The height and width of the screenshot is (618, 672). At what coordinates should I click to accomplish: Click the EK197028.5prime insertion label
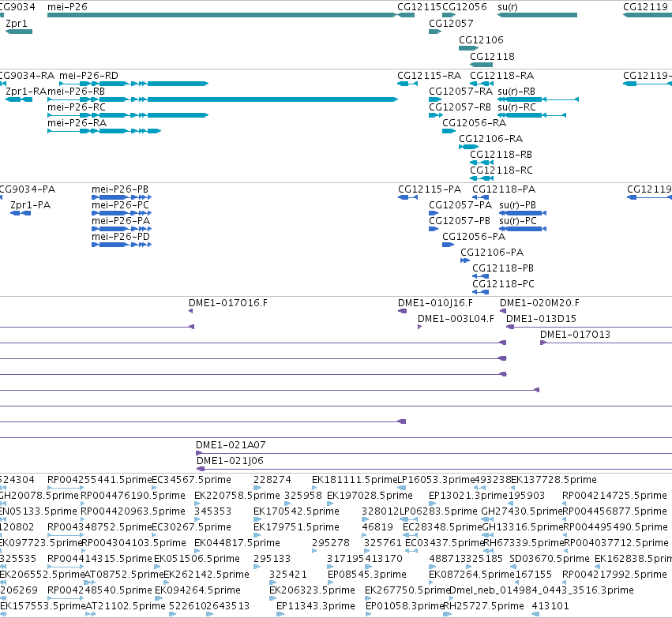pos(370,496)
